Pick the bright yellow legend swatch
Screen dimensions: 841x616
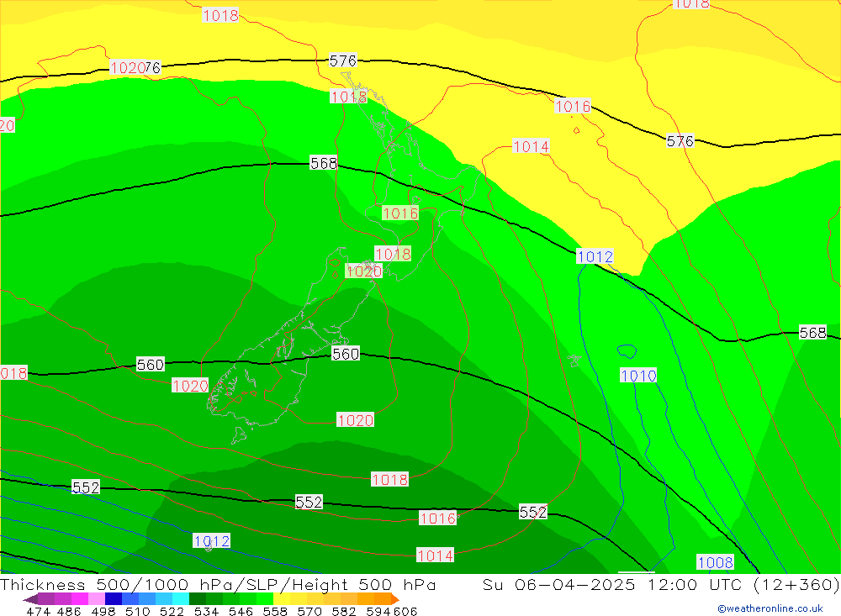[282, 599]
